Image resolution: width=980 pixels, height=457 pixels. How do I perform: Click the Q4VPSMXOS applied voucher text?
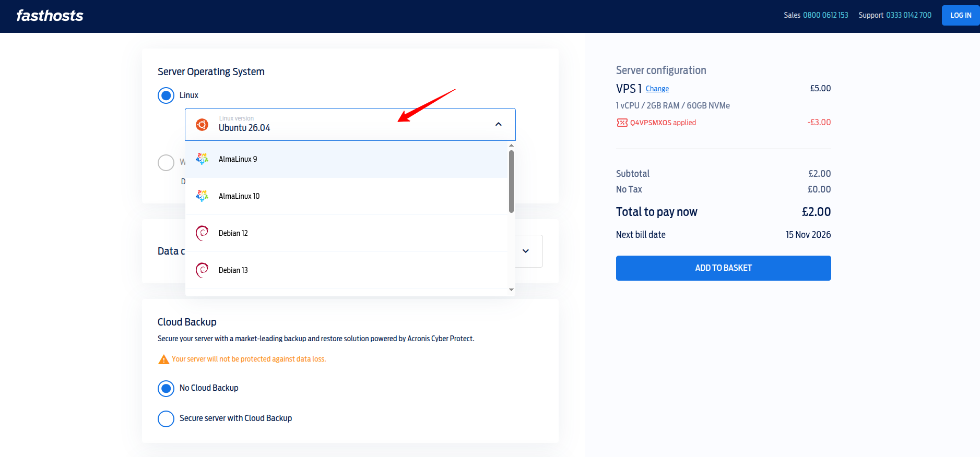point(663,123)
